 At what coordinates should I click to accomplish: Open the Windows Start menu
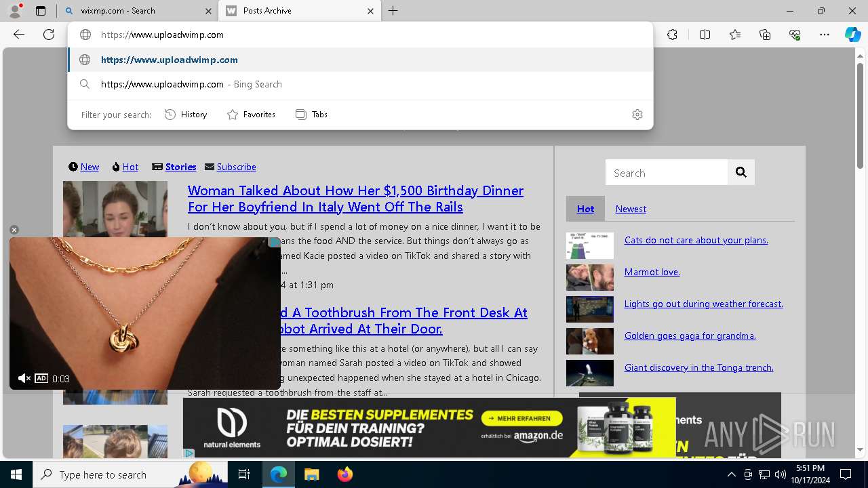16,474
